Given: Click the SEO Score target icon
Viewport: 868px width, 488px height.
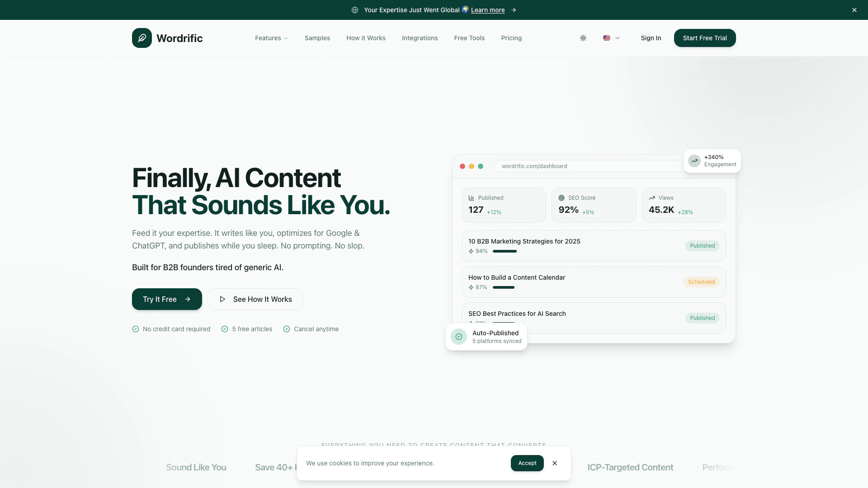Looking at the screenshot, I should click(x=561, y=198).
